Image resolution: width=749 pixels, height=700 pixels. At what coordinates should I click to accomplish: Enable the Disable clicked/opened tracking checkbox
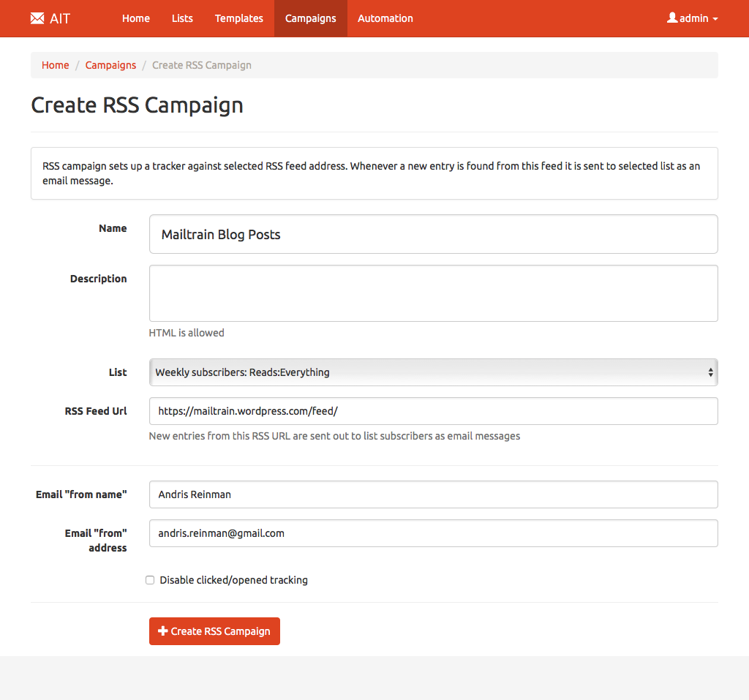150,580
